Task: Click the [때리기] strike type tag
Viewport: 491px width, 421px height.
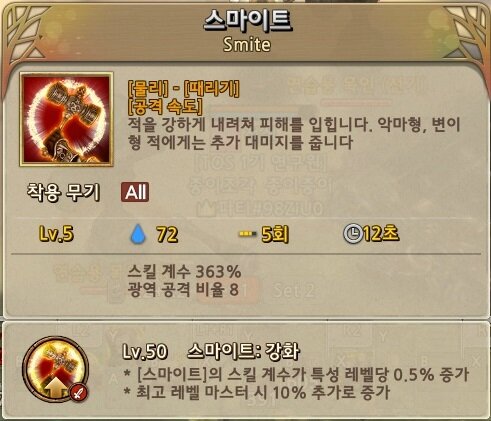Action: 212,88
